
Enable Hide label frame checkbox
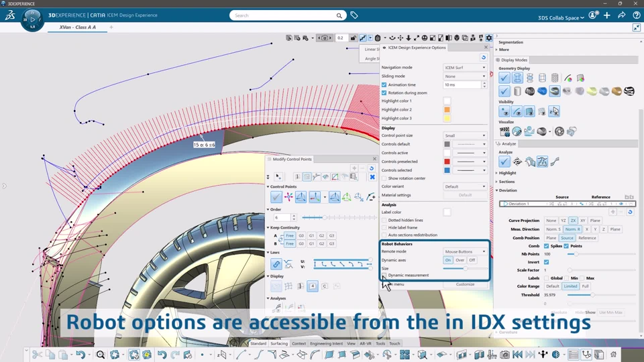pyautogui.click(x=384, y=227)
